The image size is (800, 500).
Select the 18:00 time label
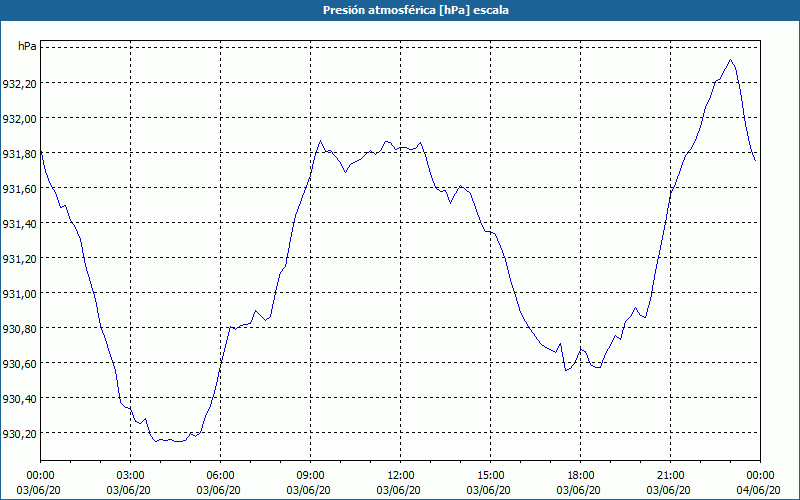(x=581, y=476)
